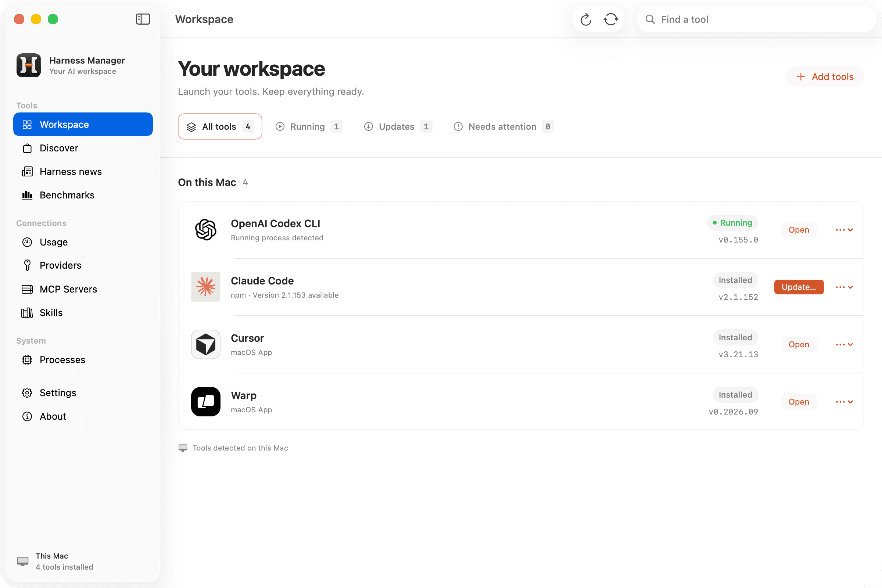Open Providers in the sidebar
882x588 pixels.
pyautogui.click(x=83, y=265)
